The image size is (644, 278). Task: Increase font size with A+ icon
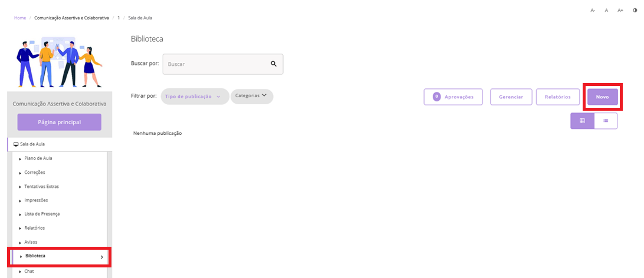click(620, 11)
